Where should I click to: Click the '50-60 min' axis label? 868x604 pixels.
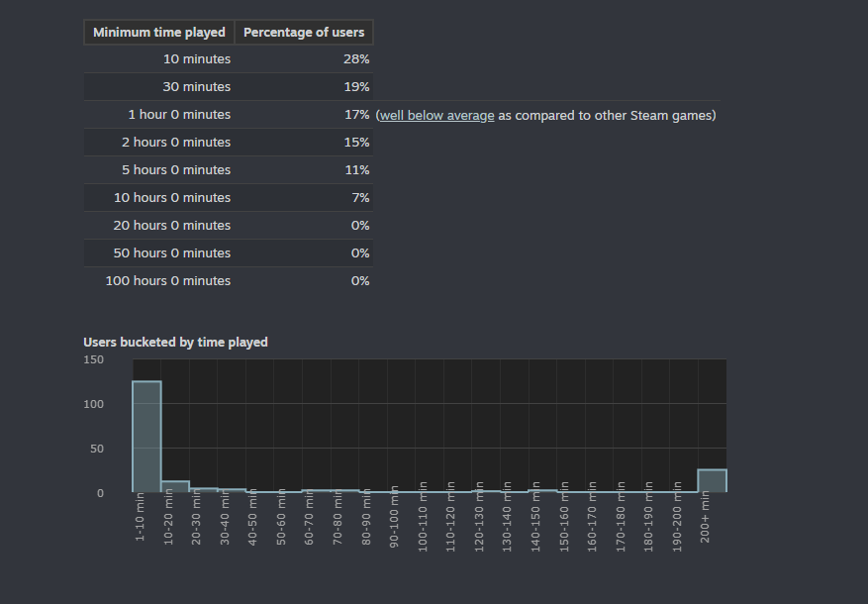(281, 517)
